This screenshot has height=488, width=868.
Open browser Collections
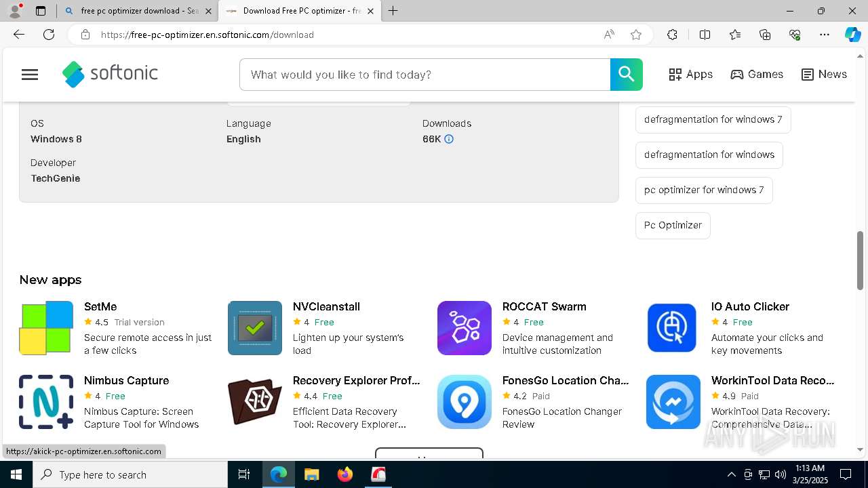(x=765, y=35)
